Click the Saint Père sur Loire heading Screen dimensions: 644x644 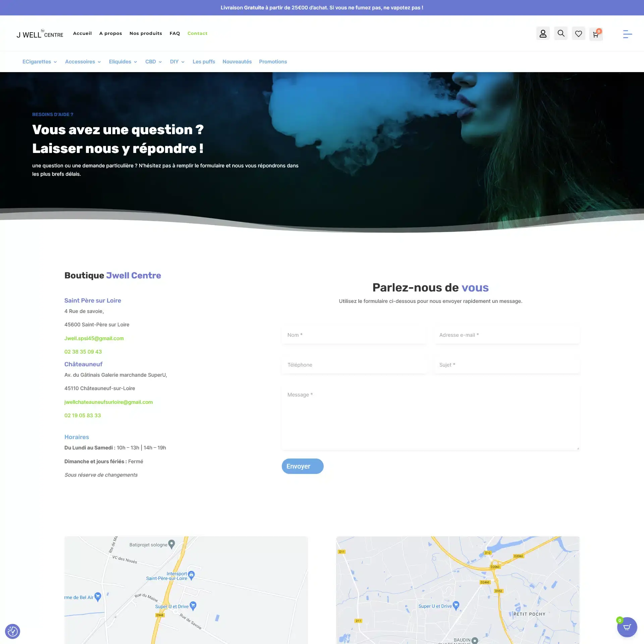tap(93, 301)
